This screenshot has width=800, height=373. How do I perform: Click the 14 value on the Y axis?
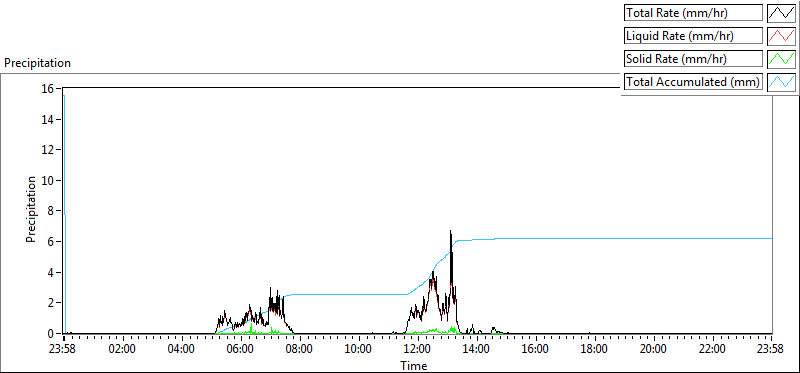47,119
